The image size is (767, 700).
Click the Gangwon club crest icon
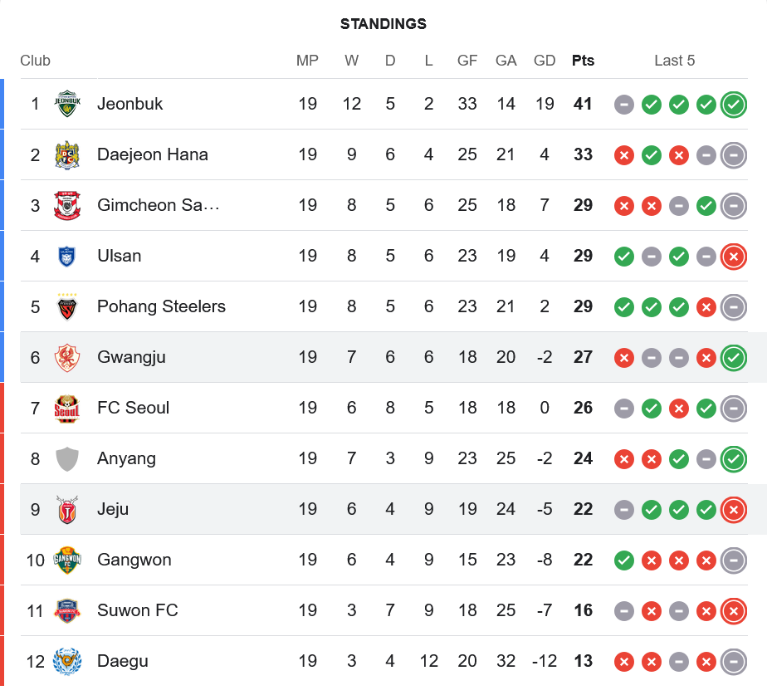66,560
